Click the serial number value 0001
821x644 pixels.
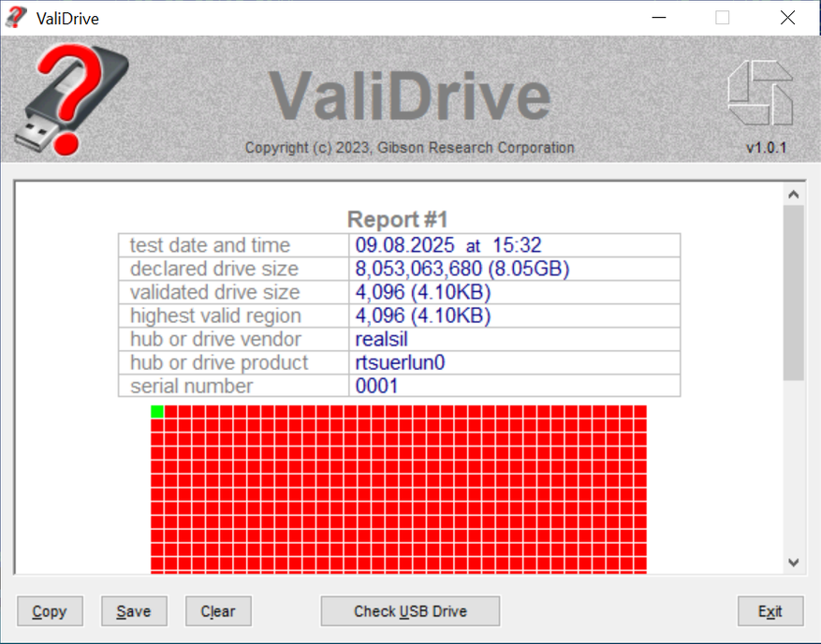coord(376,386)
